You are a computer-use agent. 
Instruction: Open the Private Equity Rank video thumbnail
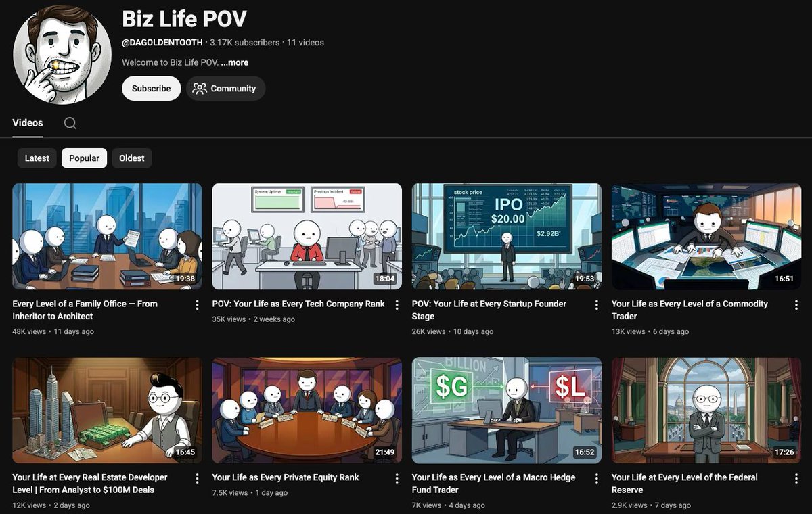point(306,408)
